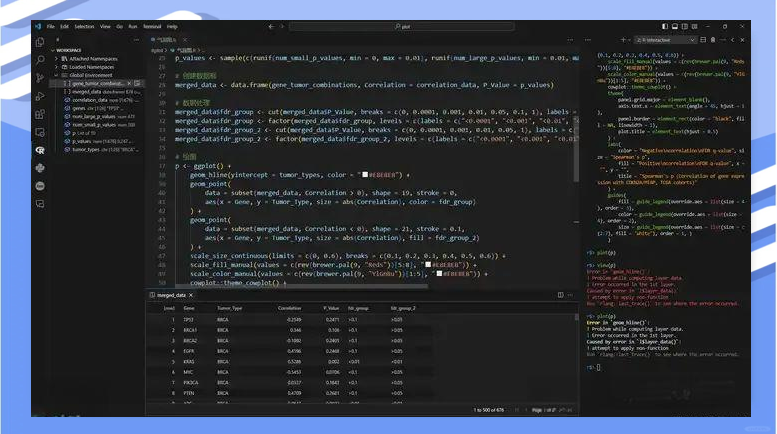Open the Extensions view
Viewport: 777px width, 434px height.
(40, 114)
